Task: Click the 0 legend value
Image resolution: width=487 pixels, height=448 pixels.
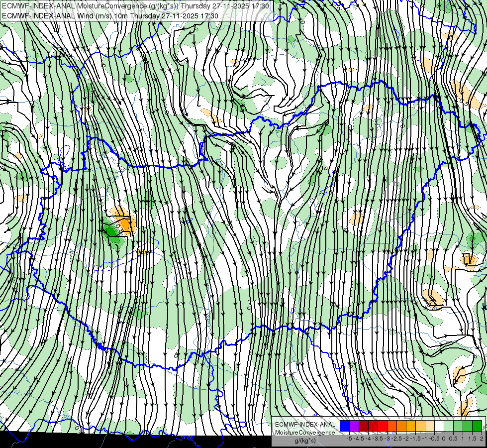Action: click(x=444, y=439)
